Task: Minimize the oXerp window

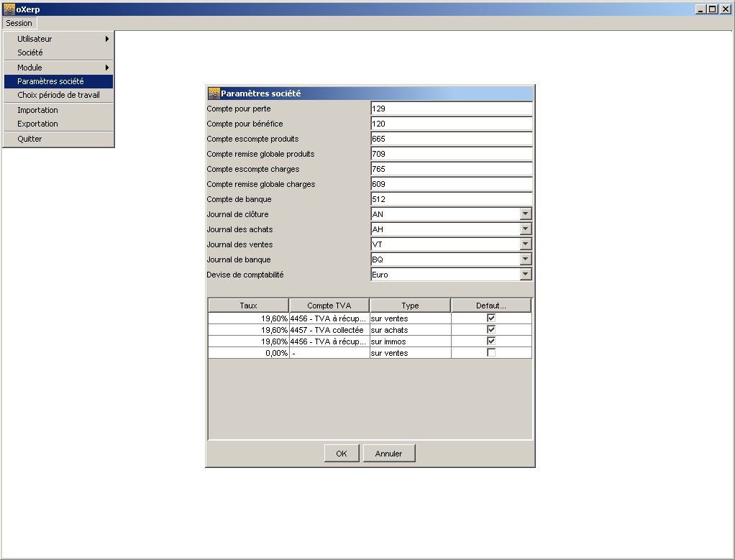Action: [x=700, y=9]
